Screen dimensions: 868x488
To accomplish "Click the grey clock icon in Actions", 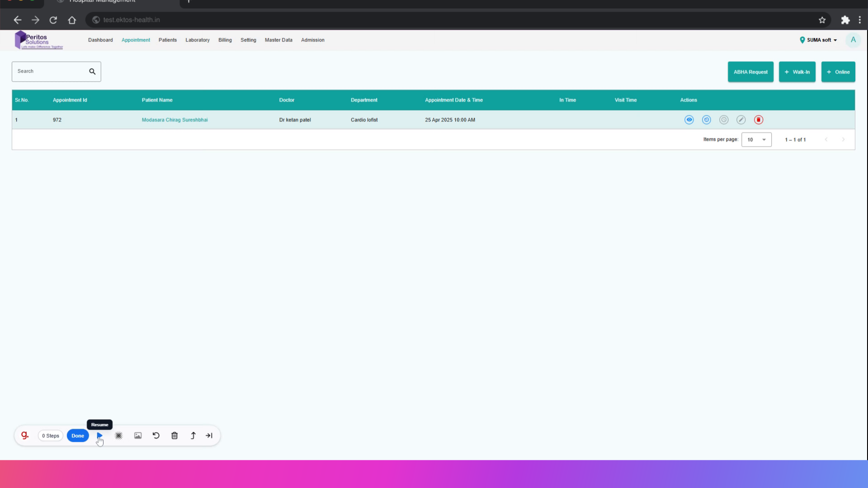I will pyautogui.click(x=724, y=120).
